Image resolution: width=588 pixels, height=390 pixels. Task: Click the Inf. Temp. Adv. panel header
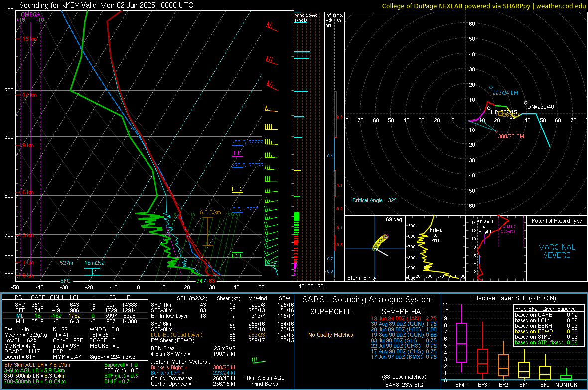[333, 20]
